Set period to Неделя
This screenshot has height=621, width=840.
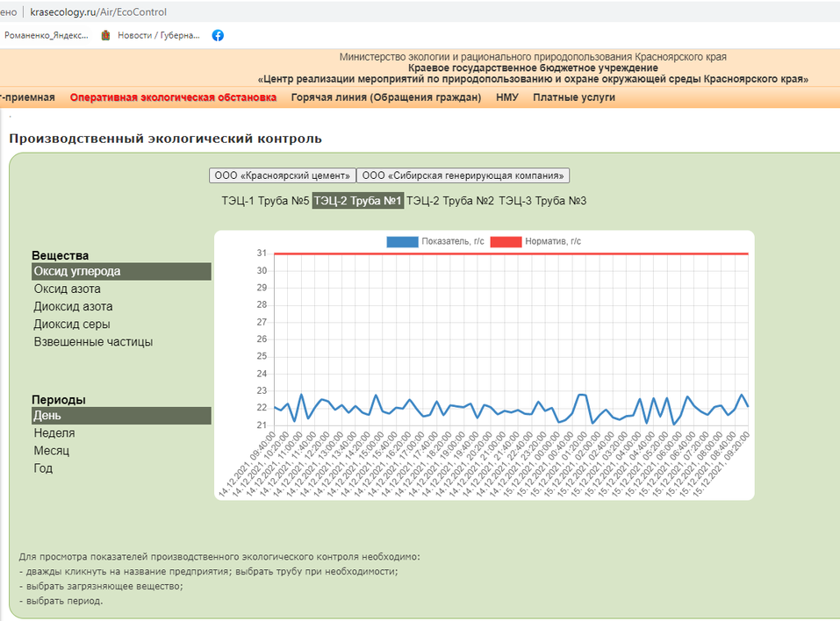(x=54, y=432)
